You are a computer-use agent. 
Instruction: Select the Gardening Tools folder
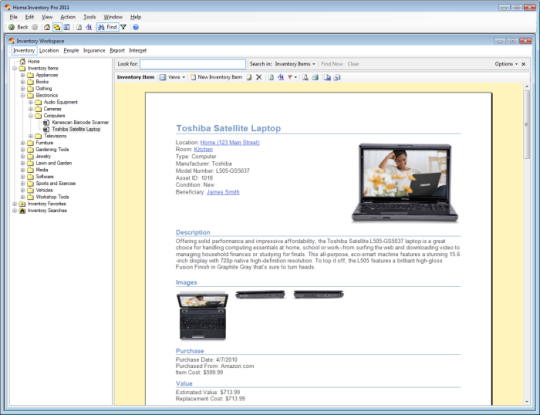coord(52,149)
